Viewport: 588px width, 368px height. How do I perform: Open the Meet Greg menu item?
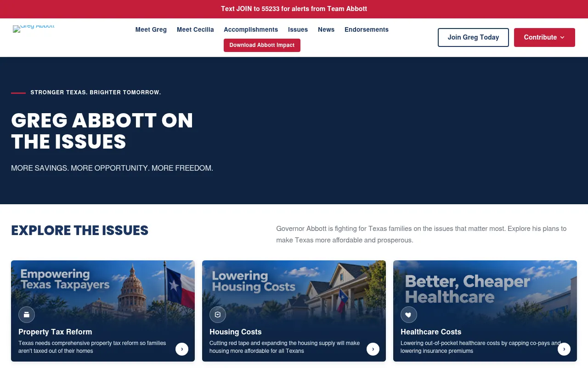[151, 29]
